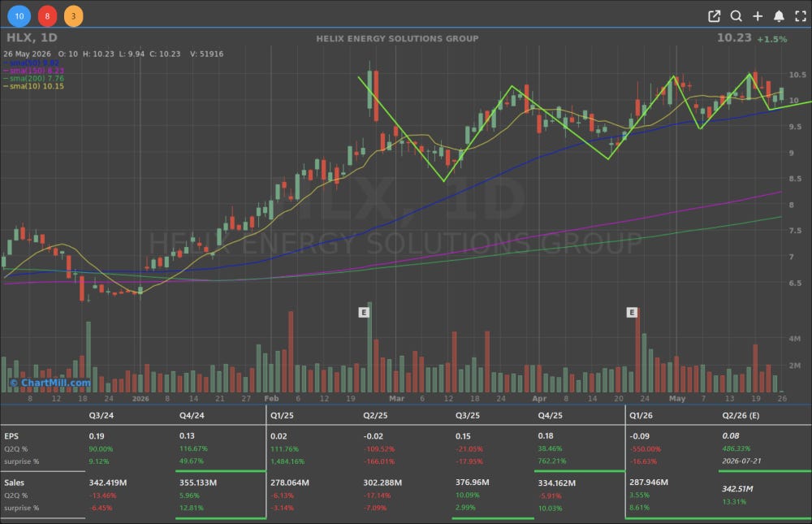Select the sma(10) 10.15 legend entry

33,86
